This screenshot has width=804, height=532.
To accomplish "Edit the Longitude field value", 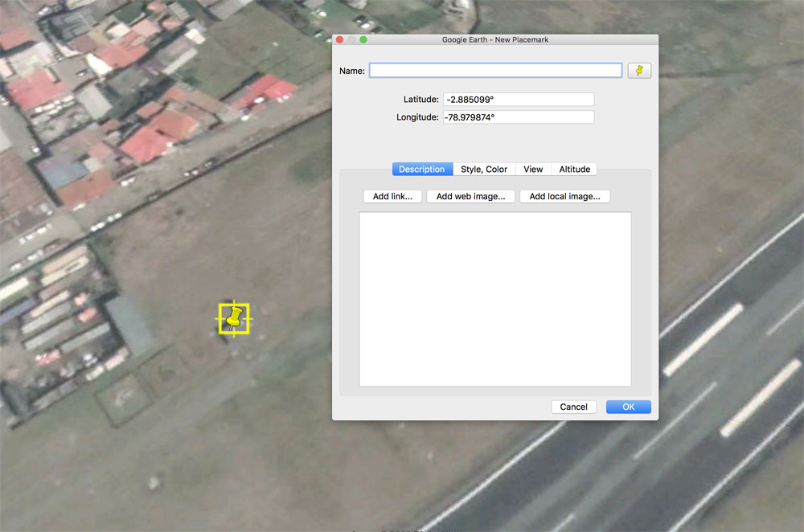I will [x=519, y=117].
